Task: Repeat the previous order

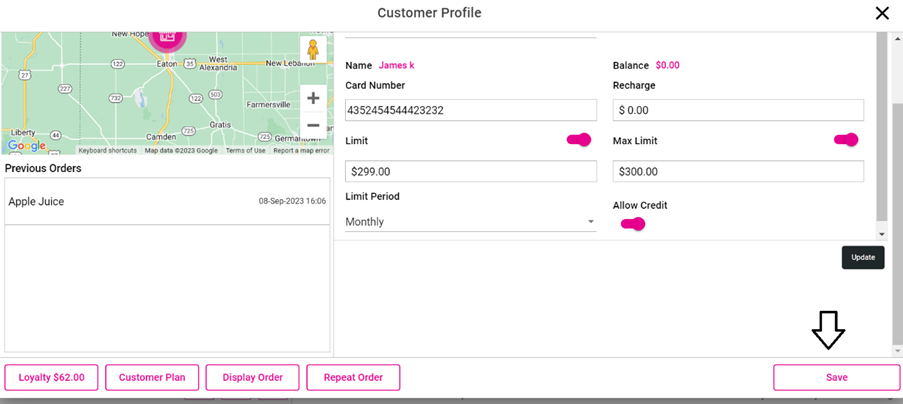Action: pyautogui.click(x=353, y=377)
